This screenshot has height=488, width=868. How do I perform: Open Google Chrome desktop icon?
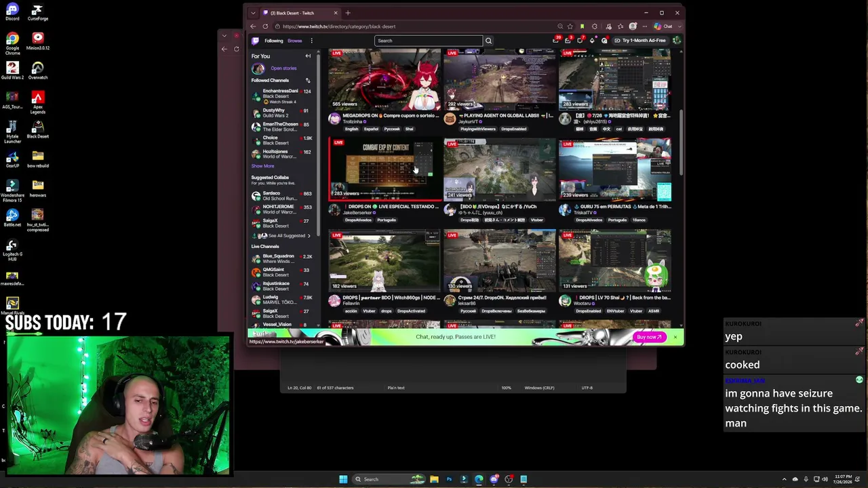tap(12, 42)
